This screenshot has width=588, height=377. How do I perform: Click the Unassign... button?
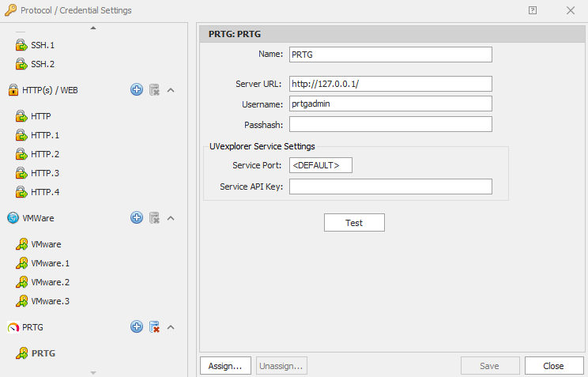click(x=281, y=366)
